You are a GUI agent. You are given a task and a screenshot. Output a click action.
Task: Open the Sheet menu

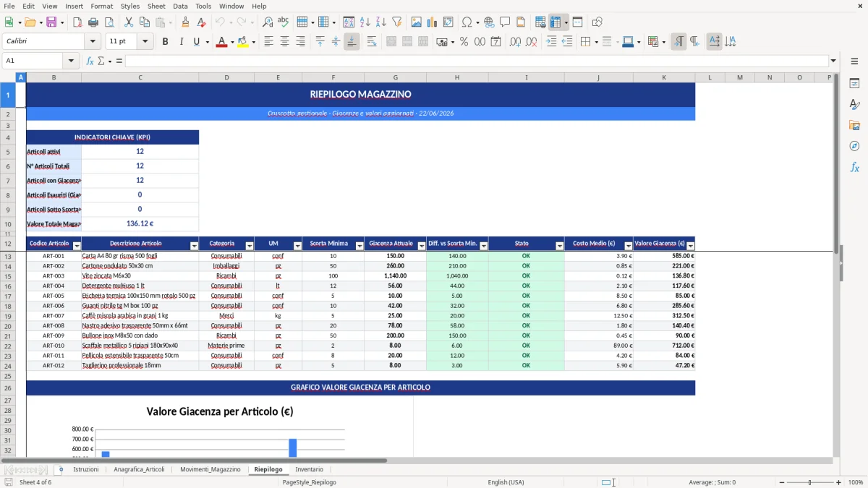tap(156, 6)
